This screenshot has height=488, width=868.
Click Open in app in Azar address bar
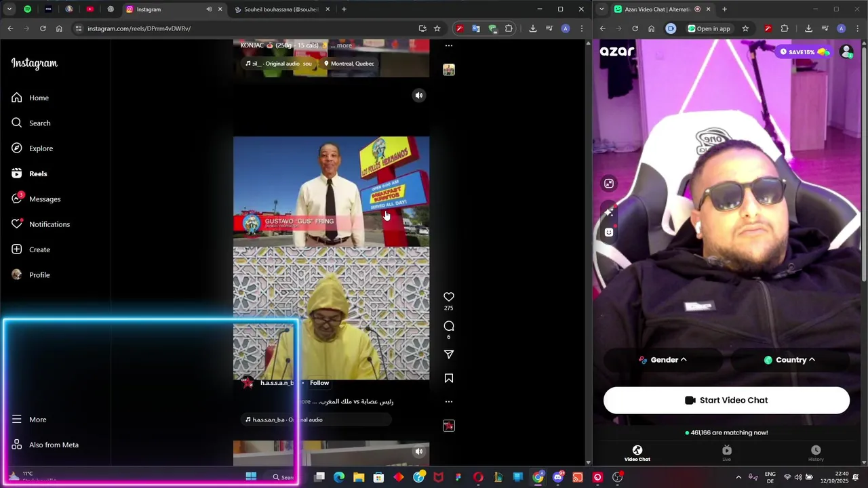point(709,28)
